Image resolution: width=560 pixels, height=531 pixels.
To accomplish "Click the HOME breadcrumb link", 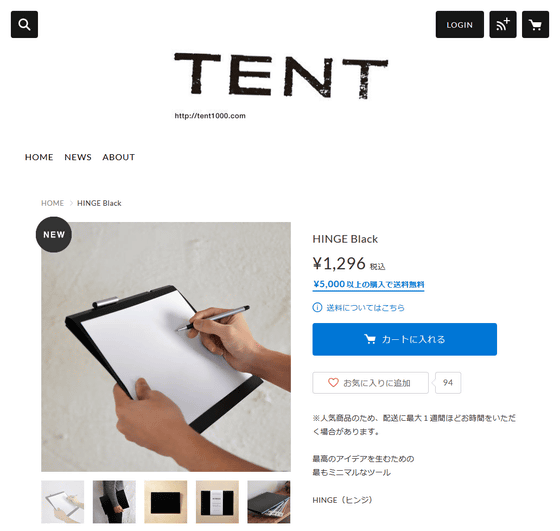I will click(x=52, y=203).
